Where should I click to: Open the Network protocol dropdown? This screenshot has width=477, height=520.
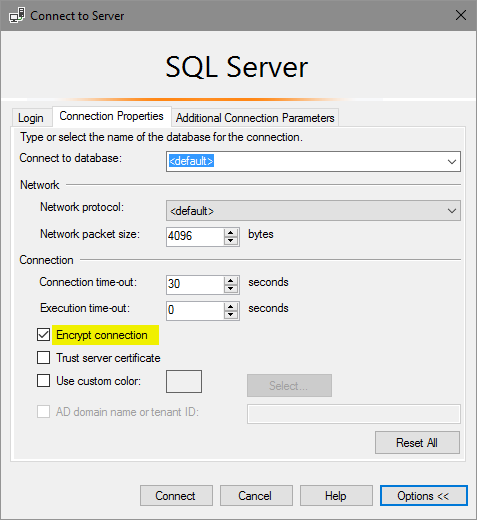(313, 211)
